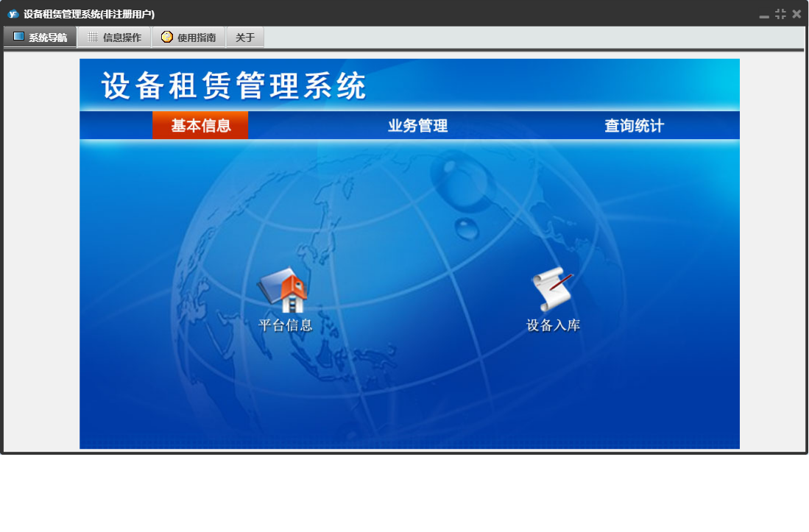Screen dimensions: 809x532
Task: Select the 基本信息 navigation section
Action: coord(201,126)
